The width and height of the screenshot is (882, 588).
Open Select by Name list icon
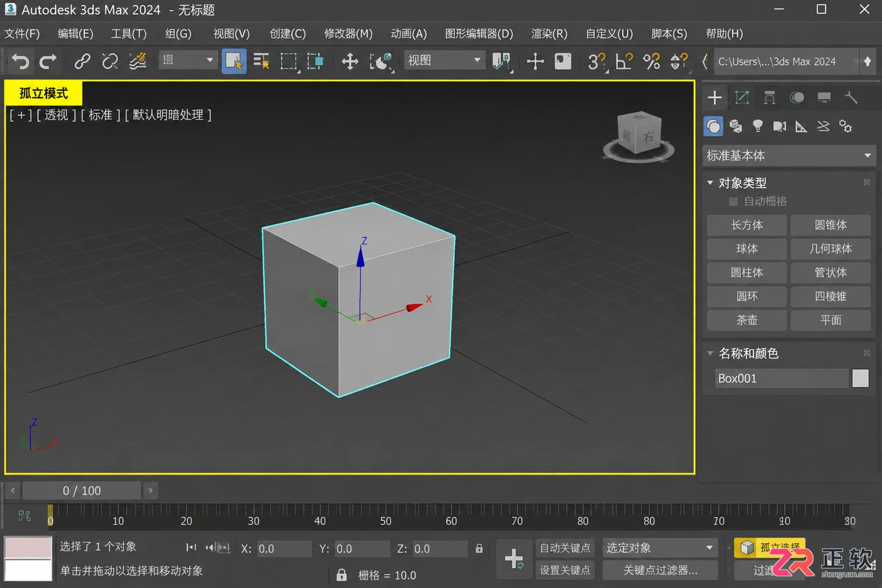262,61
